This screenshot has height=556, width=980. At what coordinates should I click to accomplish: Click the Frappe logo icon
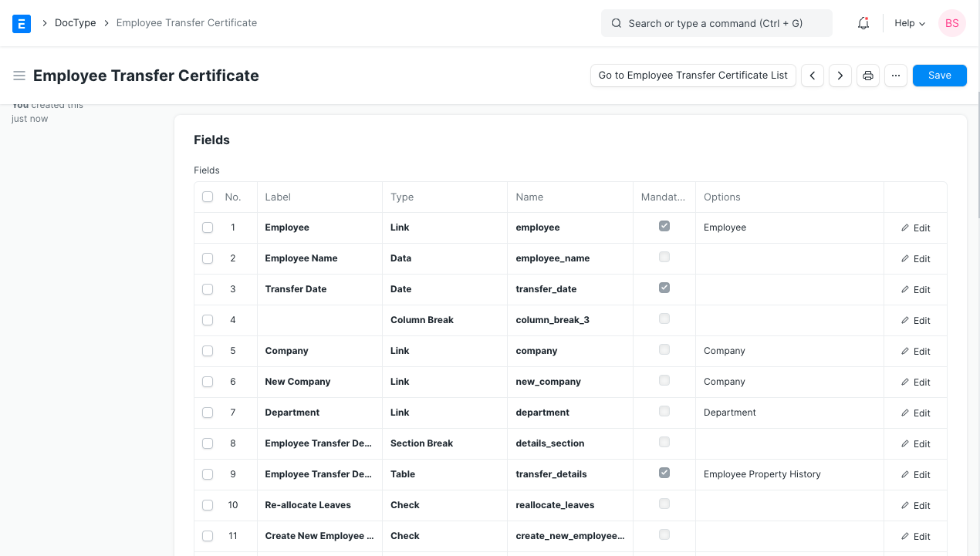[x=21, y=23]
